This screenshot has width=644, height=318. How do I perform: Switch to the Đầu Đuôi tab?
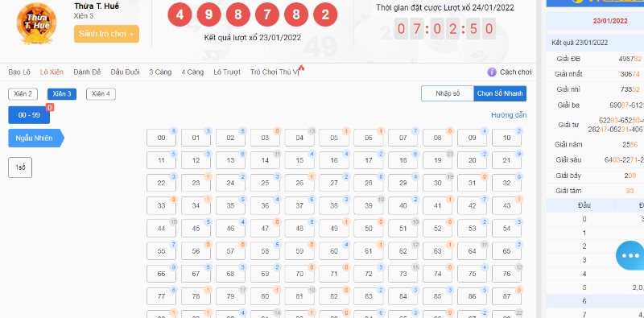click(125, 72)
